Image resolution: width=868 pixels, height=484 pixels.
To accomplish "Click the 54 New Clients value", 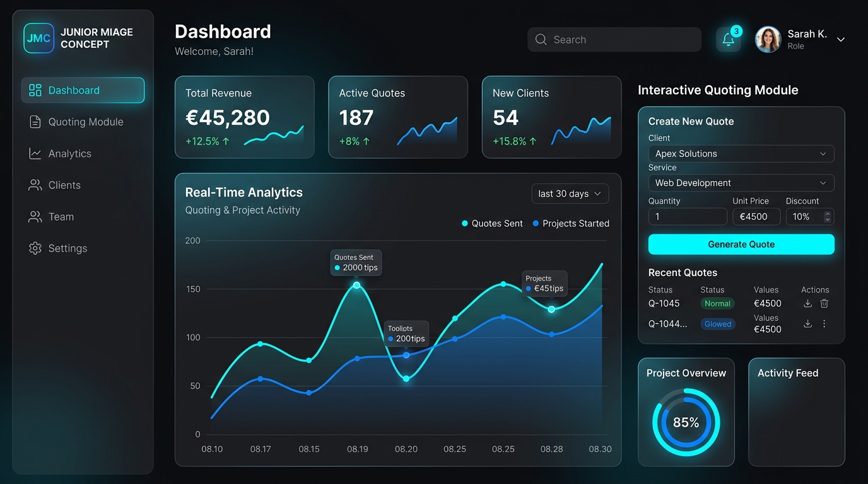I will [x=505, y=118].
